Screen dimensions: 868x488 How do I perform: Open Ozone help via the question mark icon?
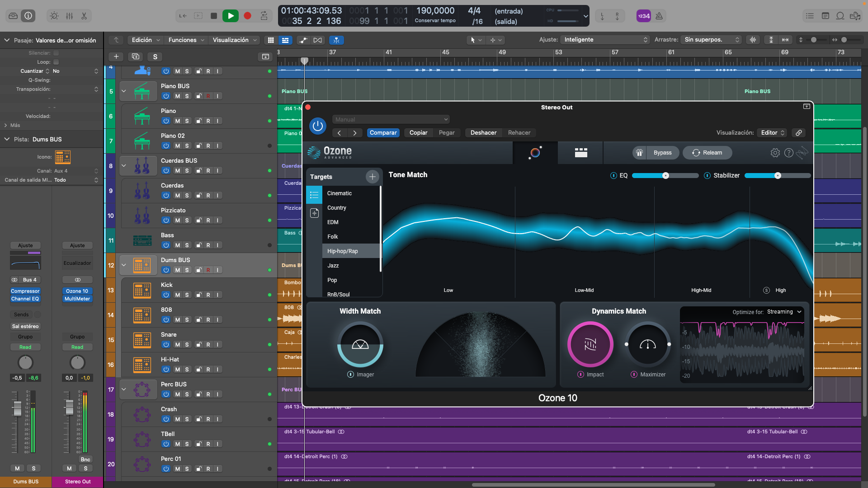(x=789, y=153)
